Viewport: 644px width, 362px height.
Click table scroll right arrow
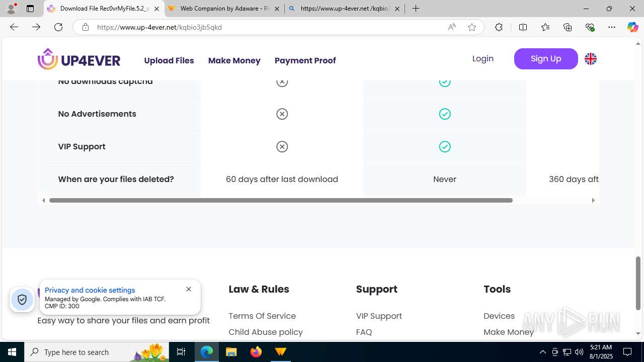593,200
